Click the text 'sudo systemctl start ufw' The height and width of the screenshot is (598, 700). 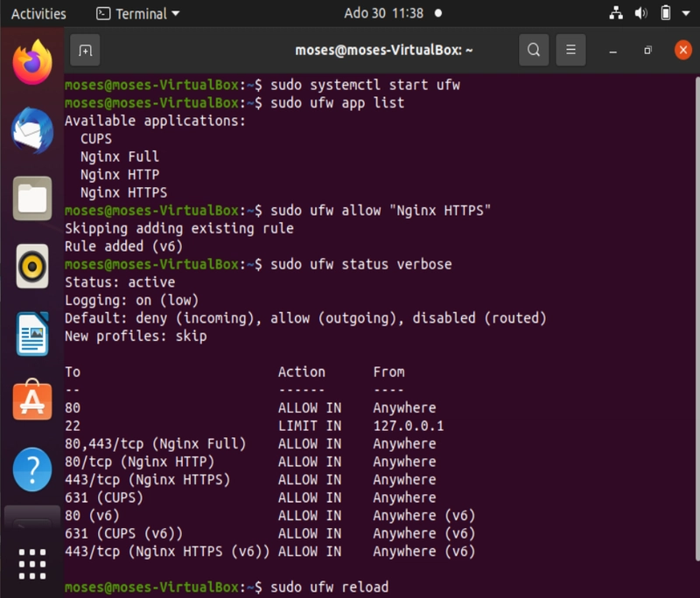coord(365,85)
